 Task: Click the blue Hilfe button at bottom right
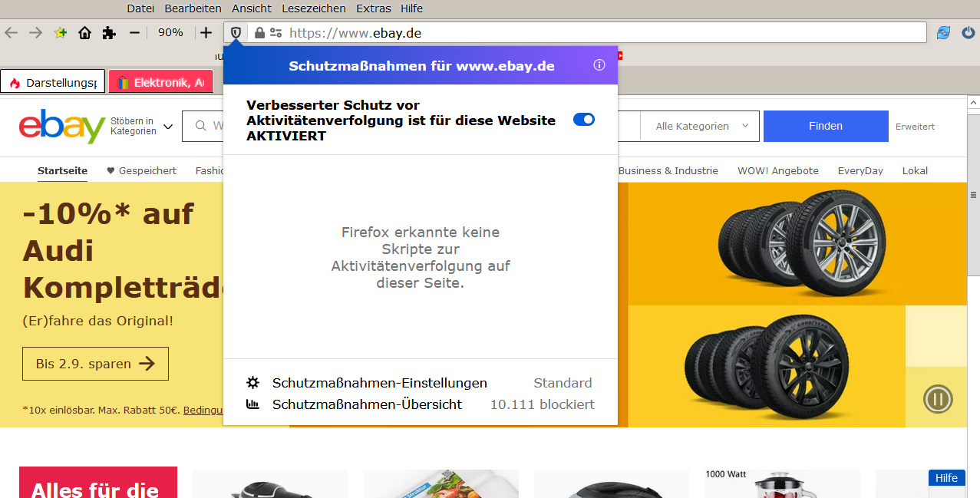(946, 478)
